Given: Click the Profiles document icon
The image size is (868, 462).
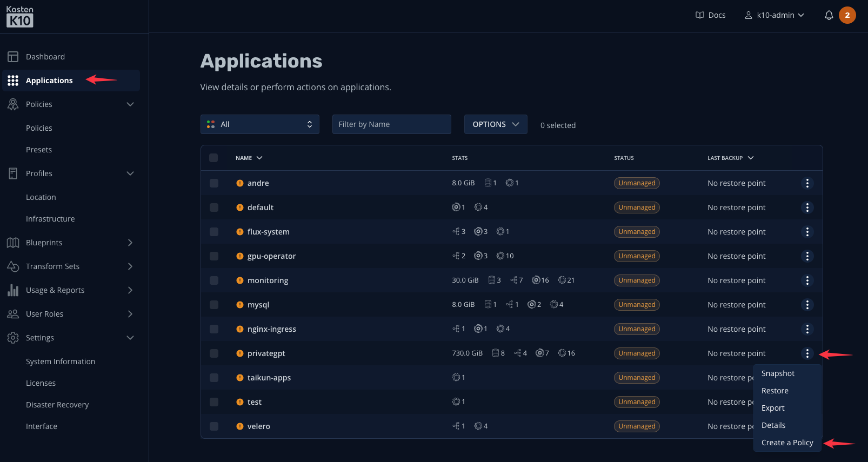Looking at the screenshot, I should click(13, 173).
